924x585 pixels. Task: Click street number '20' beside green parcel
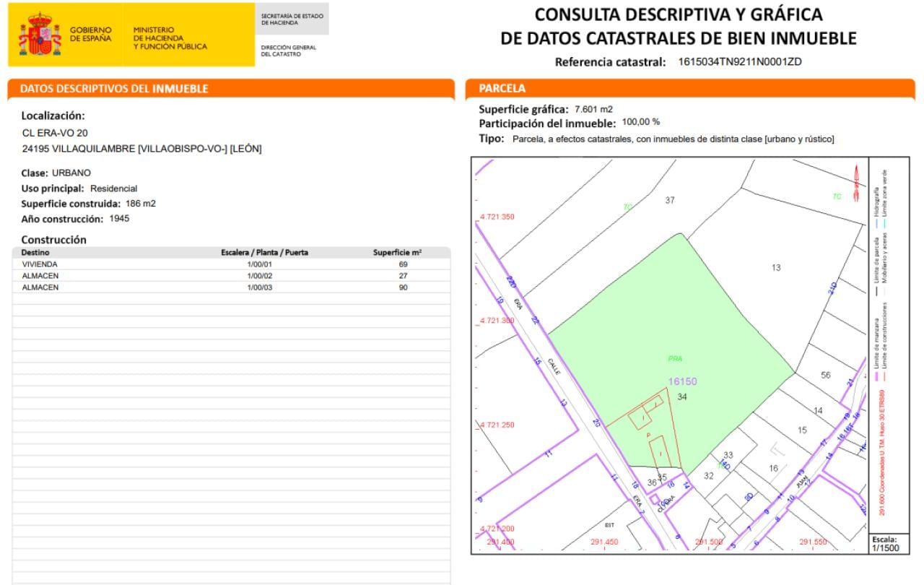tap(596, 423)
